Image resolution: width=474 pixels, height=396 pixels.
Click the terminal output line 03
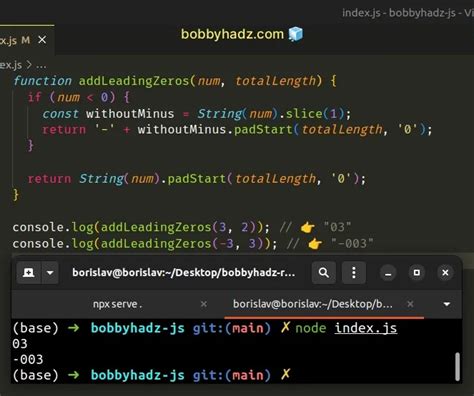point(20,344)
